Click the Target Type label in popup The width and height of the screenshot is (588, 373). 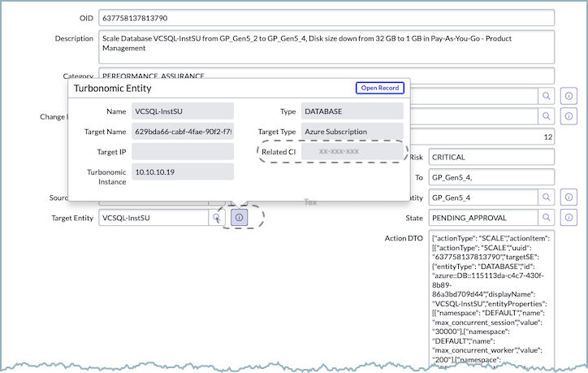[277, 132]
